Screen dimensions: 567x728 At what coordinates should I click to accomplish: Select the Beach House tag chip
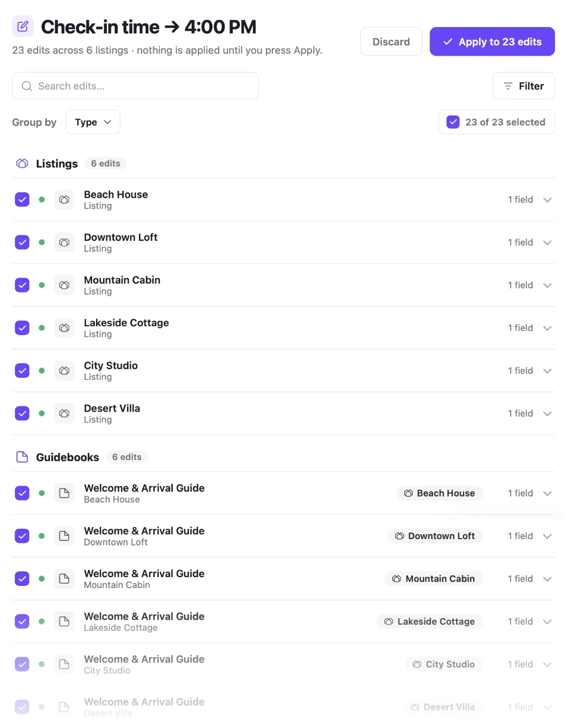point(440,493)
